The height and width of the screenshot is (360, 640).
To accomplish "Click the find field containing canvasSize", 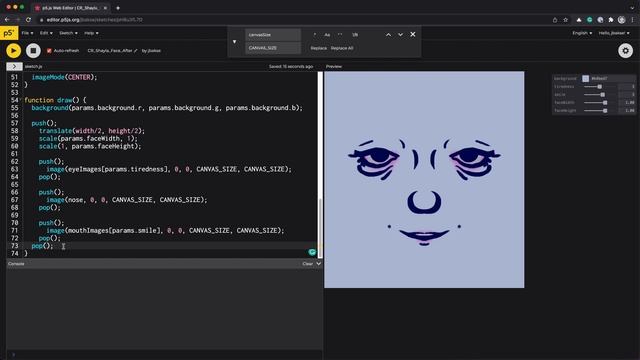I will (x=273, y=35).
